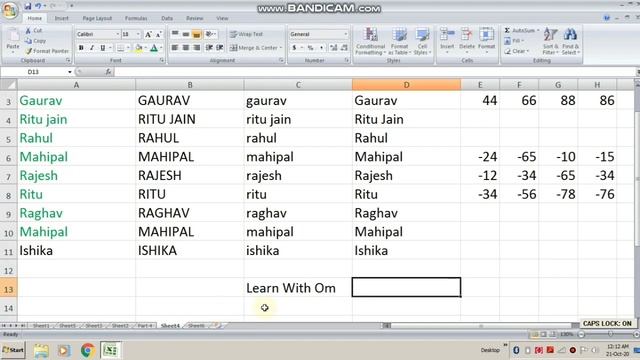640x360 pixels.
Task: Select the cell containing Learn With Om
Action: 298,288
